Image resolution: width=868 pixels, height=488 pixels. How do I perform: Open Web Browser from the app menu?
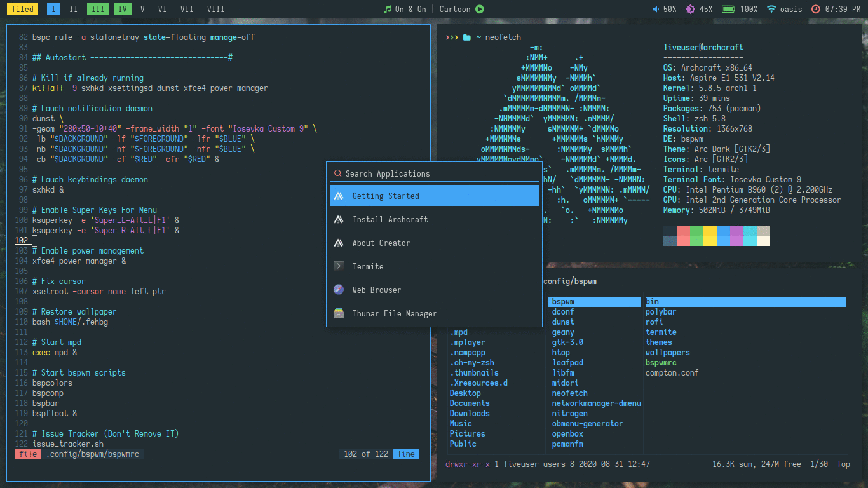pyautogui.click(x=434, y=290)
